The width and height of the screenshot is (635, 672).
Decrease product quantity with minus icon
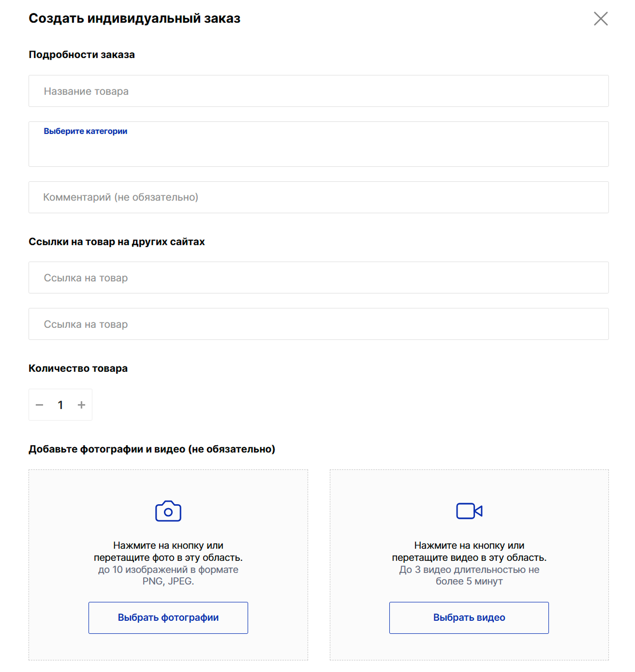tap(40, 405)
